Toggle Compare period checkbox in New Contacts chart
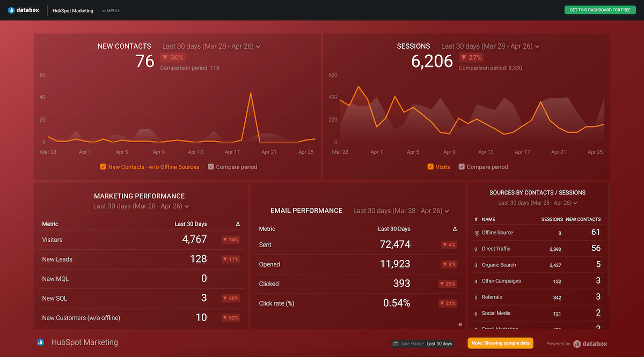This screenshot has height=357, width=644. [211, 167]
